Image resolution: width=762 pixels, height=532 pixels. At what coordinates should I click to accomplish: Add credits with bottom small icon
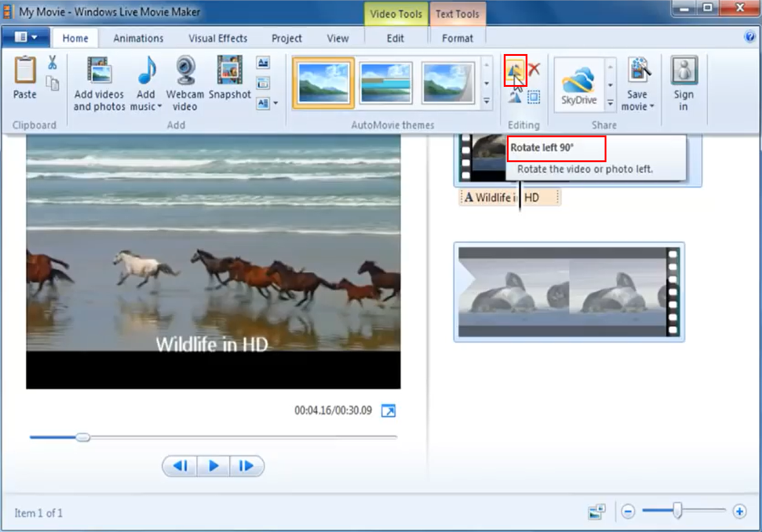click(263, 103)
